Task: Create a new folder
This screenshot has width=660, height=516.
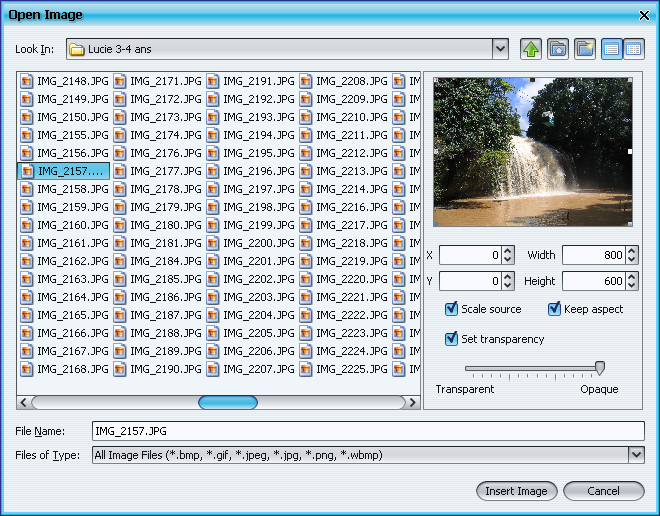Action: click(585, 49)
